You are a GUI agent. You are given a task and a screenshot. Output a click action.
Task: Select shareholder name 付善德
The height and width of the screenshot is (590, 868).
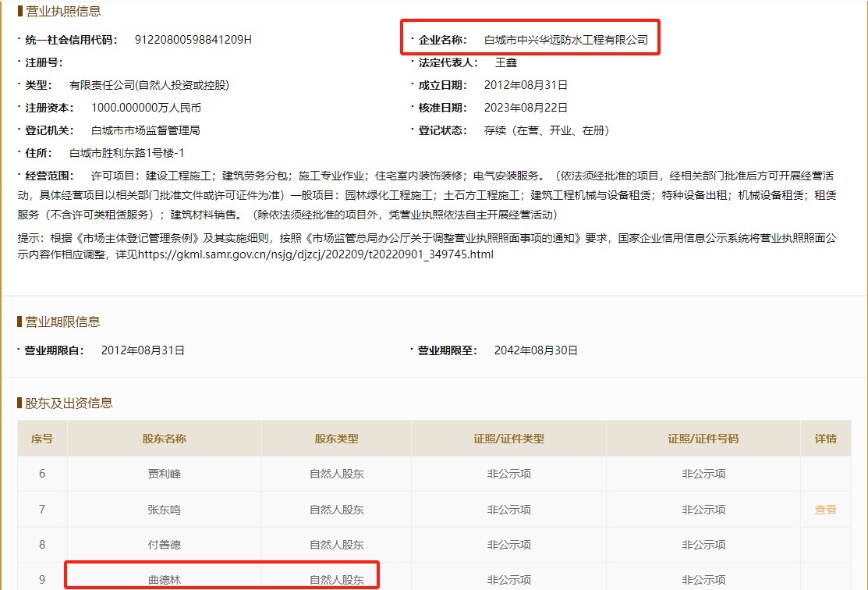point(165,546)
